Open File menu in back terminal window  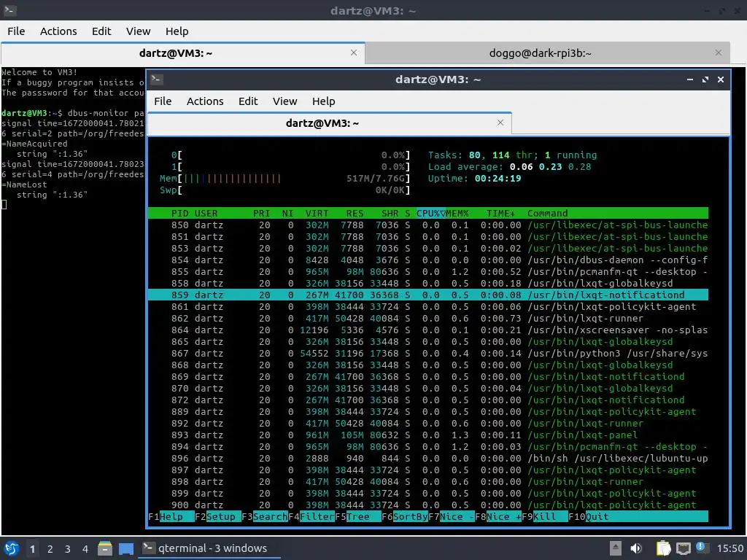click(x=16, y=31)
